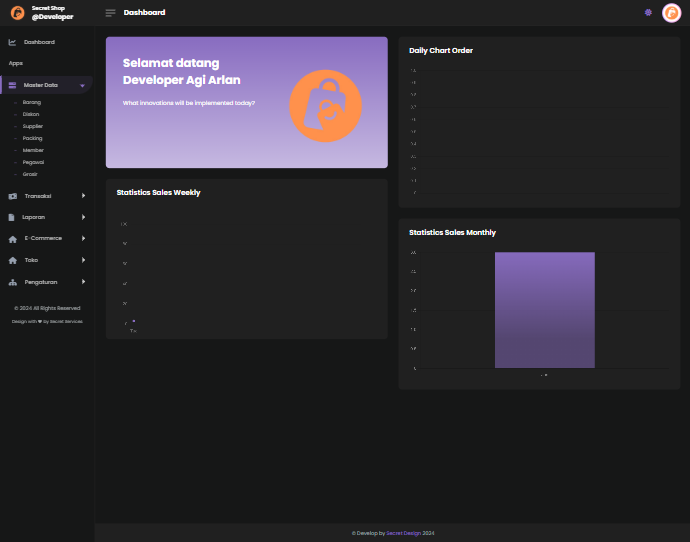Screen dimensions: 690x542
Task: Click the Secret Shop logo icon
Action: (x=17, y=13)
